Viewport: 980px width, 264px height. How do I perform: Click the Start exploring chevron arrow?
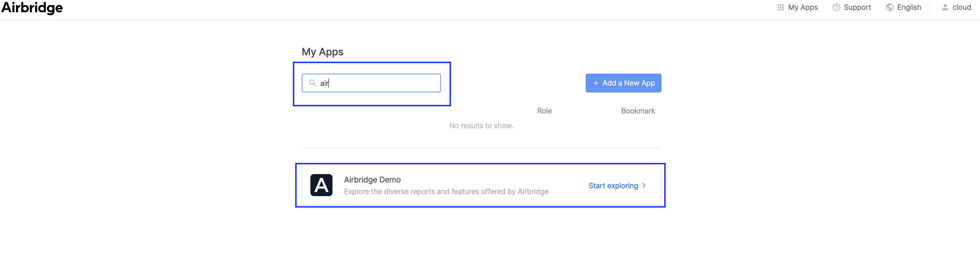pos(644,186)
